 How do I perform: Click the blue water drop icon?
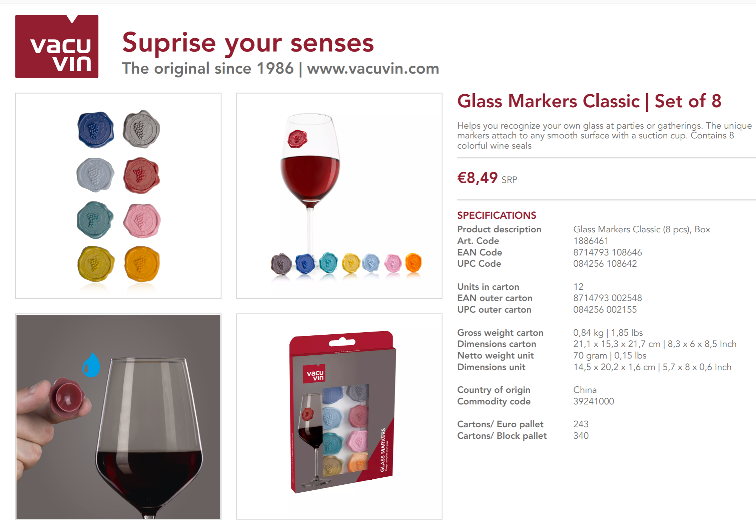tap(91, 365)
